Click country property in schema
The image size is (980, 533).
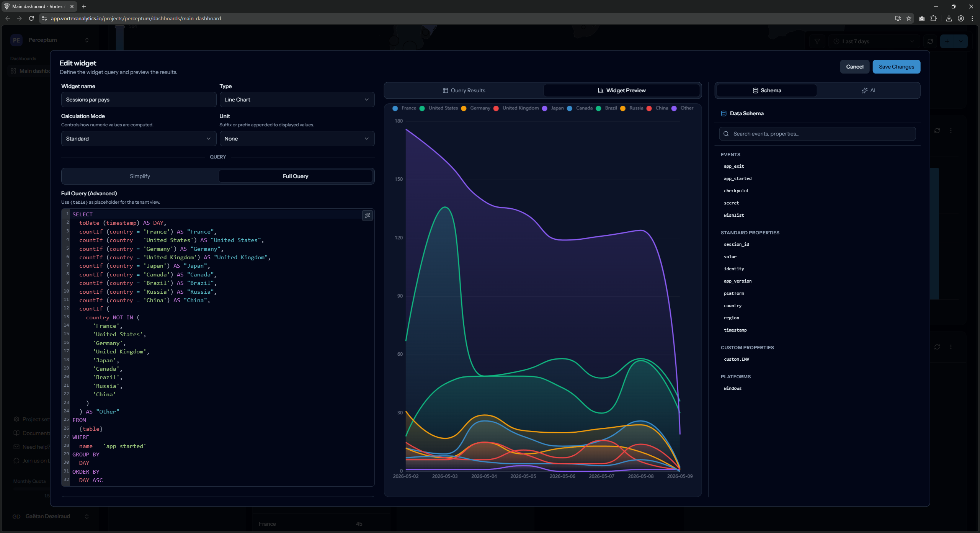point(733,306)
